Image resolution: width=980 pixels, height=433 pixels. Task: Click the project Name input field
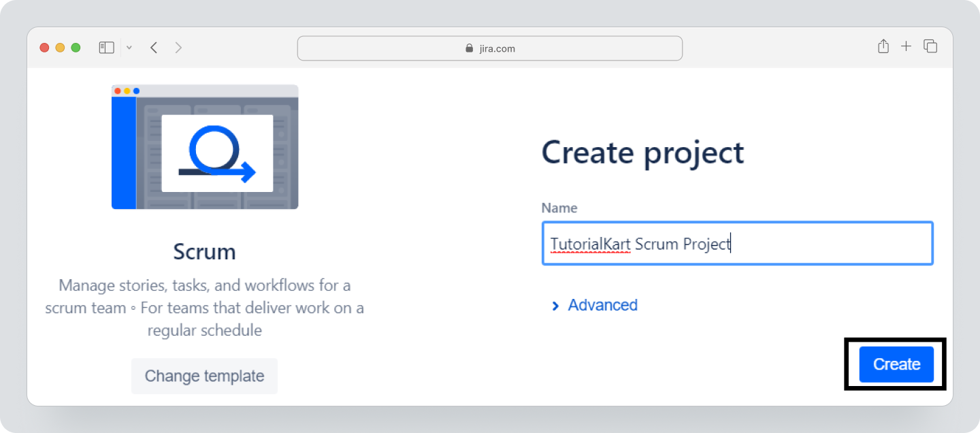pos(737,243)
